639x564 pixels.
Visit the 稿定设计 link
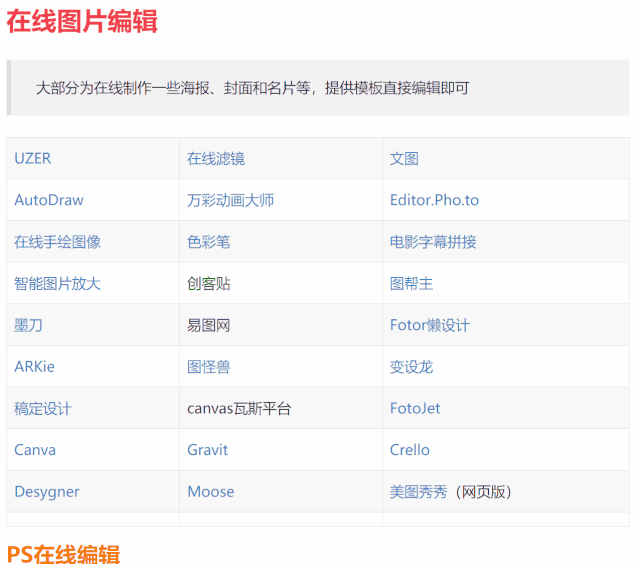43,408
